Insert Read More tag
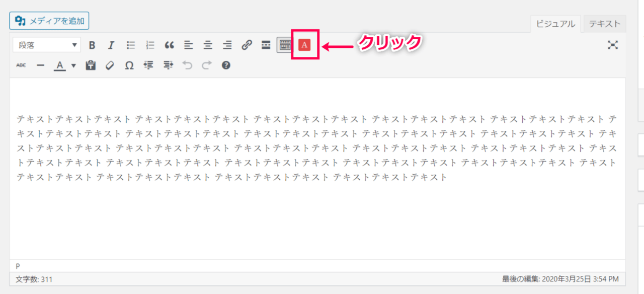 266,45
